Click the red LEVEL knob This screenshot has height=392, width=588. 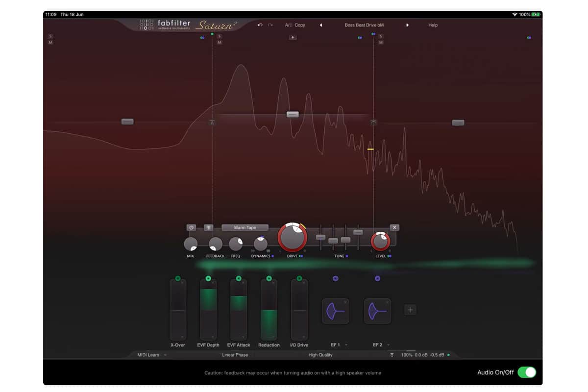tap(381, 241)
